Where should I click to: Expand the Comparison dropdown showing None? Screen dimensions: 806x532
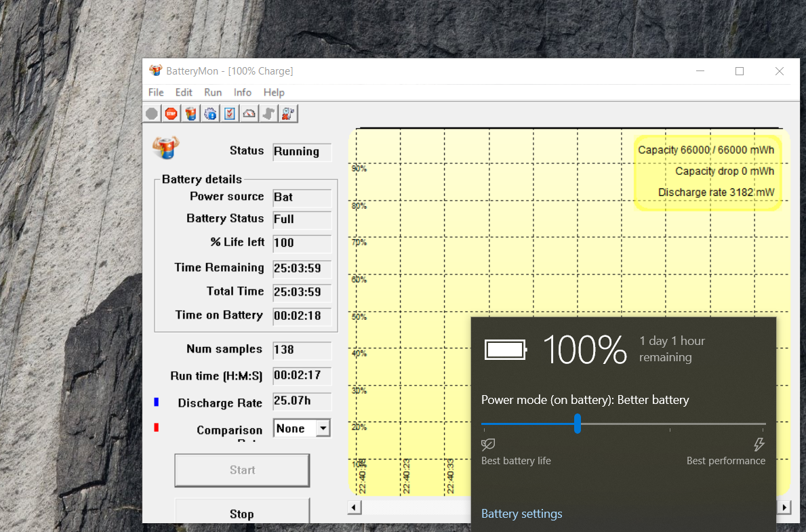(x=323, y=428)
